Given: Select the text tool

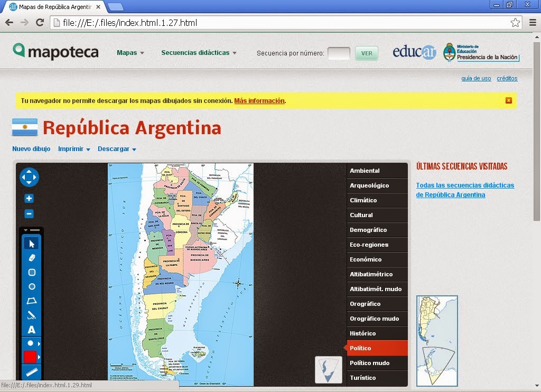Looking at the screenshot, I should pos(31,330).
